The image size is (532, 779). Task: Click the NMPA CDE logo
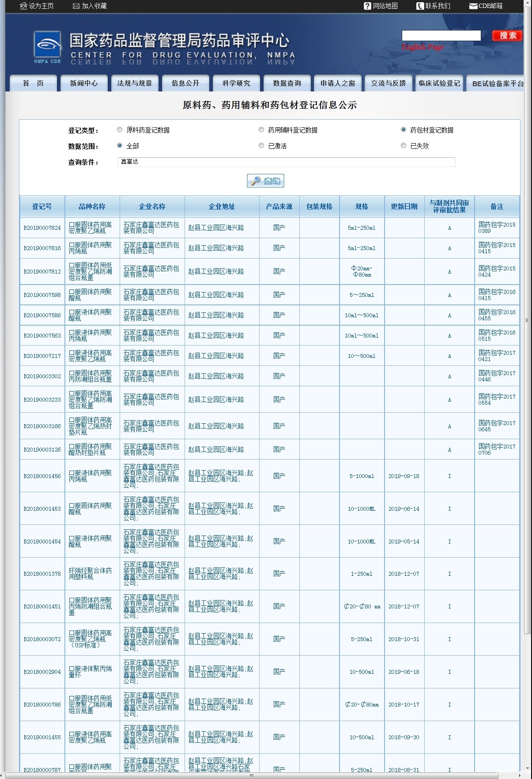[48, 47]
